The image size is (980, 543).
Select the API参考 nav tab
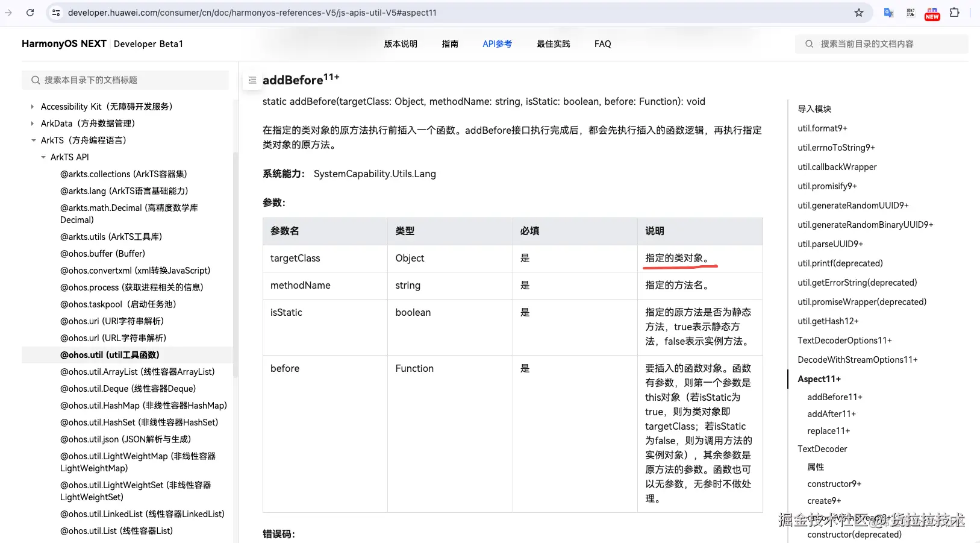tap(497, 44)
